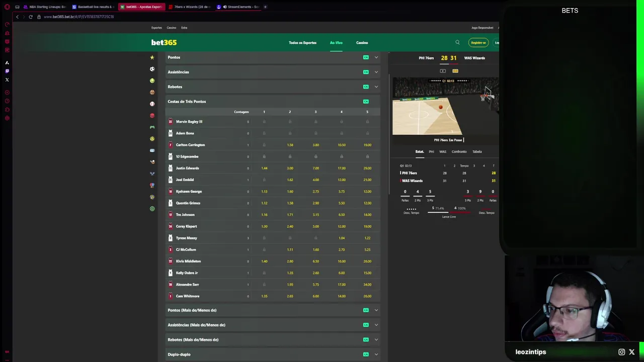
Task: Open the Tabela tab
Action: pos(477,152)
